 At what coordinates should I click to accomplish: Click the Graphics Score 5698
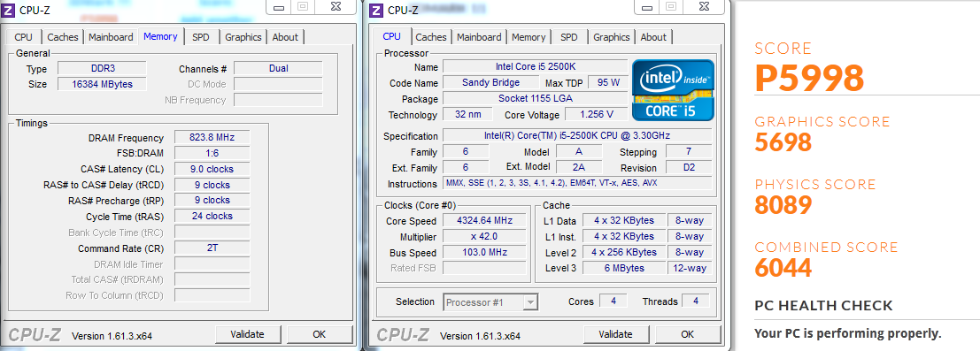pos(783,143)
